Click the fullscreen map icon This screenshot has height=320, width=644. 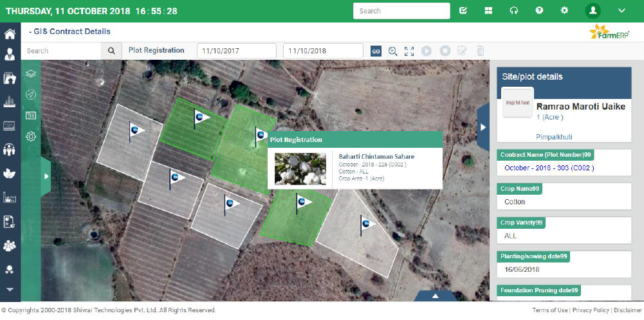(409, 51)
